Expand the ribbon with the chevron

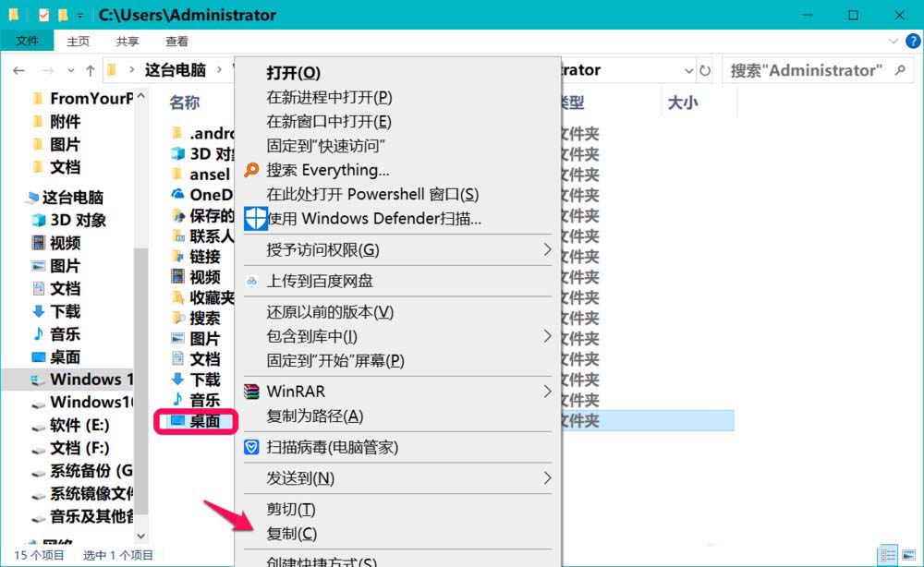point(892,42)
